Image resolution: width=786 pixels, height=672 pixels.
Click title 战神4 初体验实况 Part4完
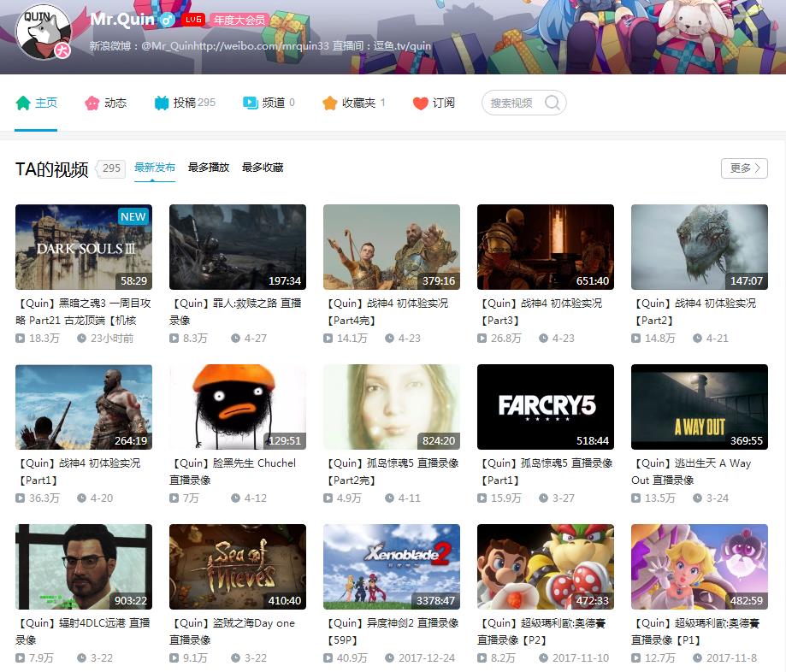(x=386, y=312)
